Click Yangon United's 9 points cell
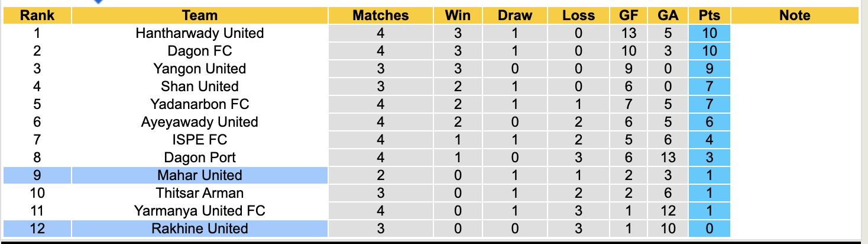 coord(709,69)
